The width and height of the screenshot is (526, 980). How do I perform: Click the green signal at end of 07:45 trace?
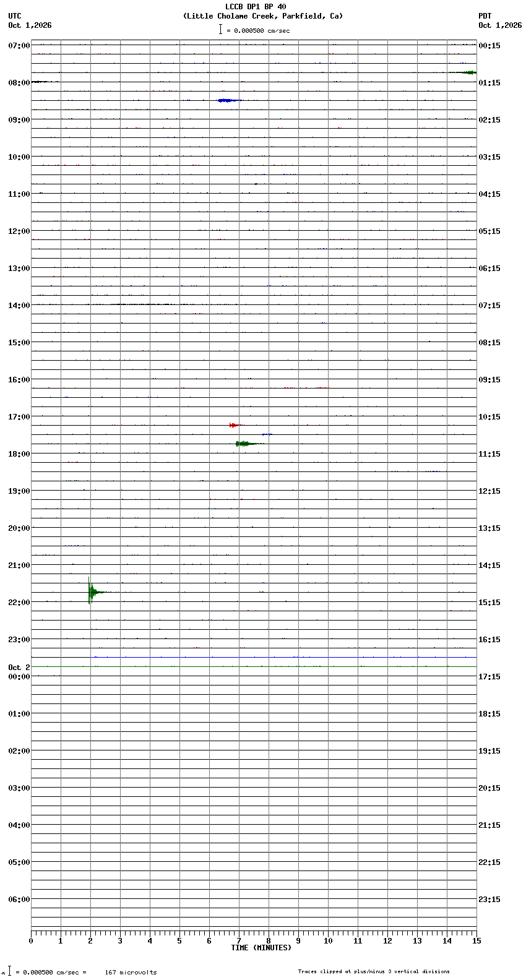pyautogui.click(x=462, y=72)
